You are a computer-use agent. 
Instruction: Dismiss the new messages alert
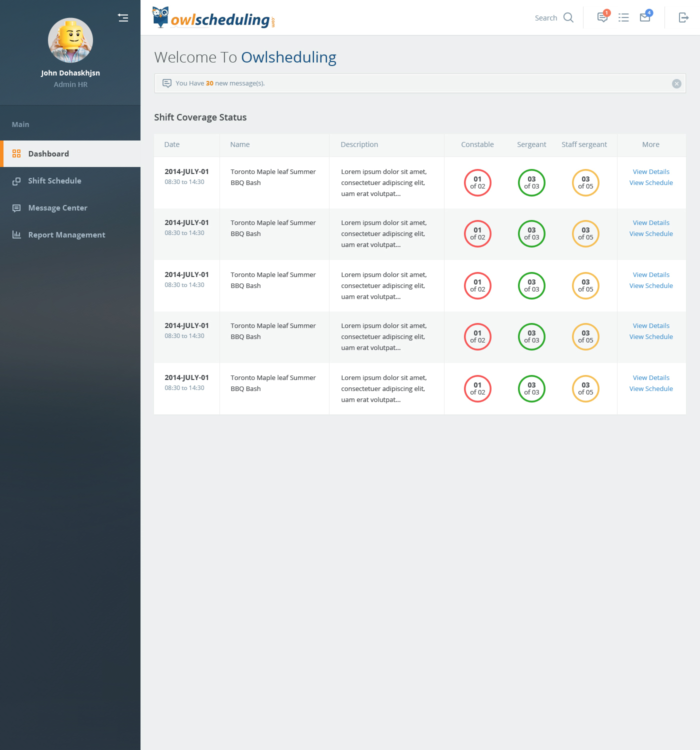(x=676, y=83)
